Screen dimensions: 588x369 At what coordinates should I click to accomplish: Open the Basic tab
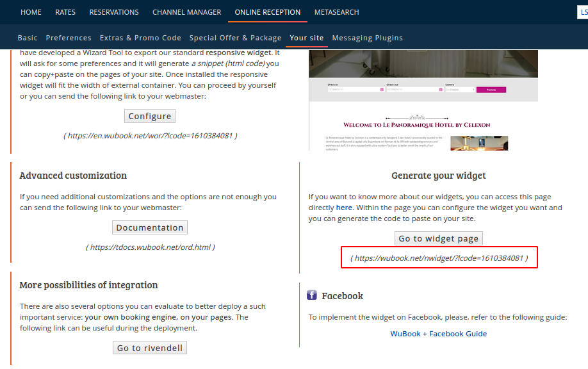pyautogui.click(x=28, y=38)
